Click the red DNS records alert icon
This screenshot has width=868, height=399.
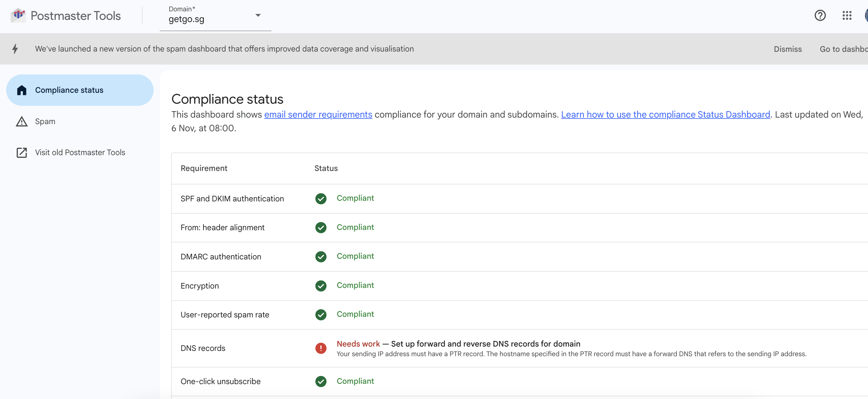(320, 348)
